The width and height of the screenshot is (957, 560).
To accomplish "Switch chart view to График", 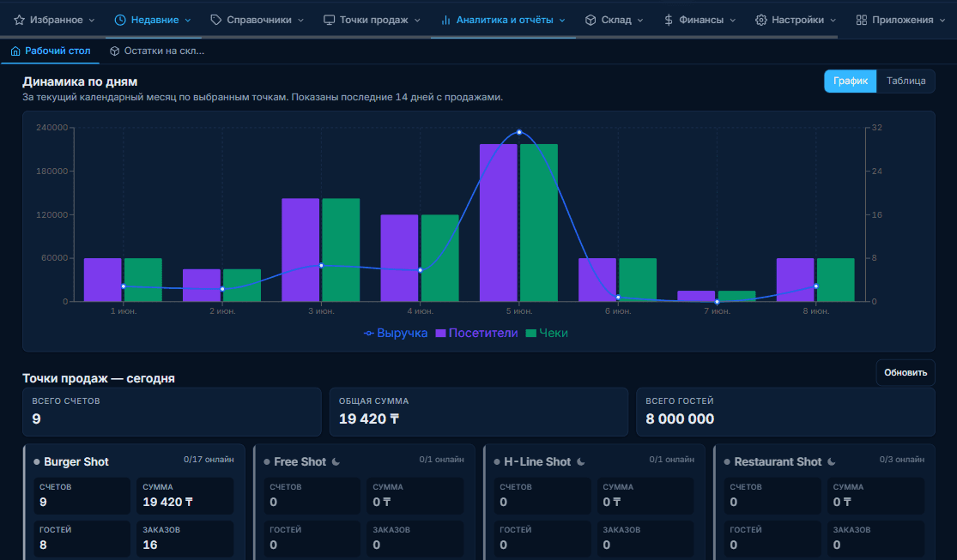I will 851,81.
